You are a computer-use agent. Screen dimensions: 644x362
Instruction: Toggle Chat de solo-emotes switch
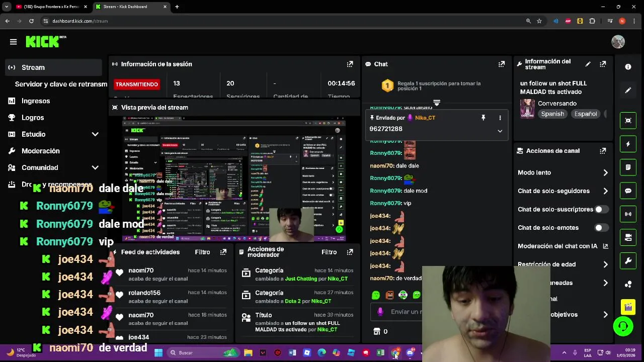coord(601,228)
